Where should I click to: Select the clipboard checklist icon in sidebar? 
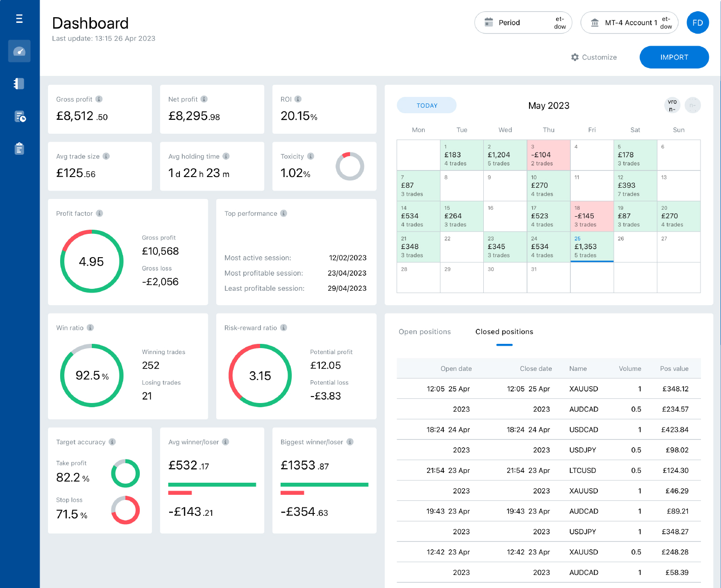[x=19, y=149]
